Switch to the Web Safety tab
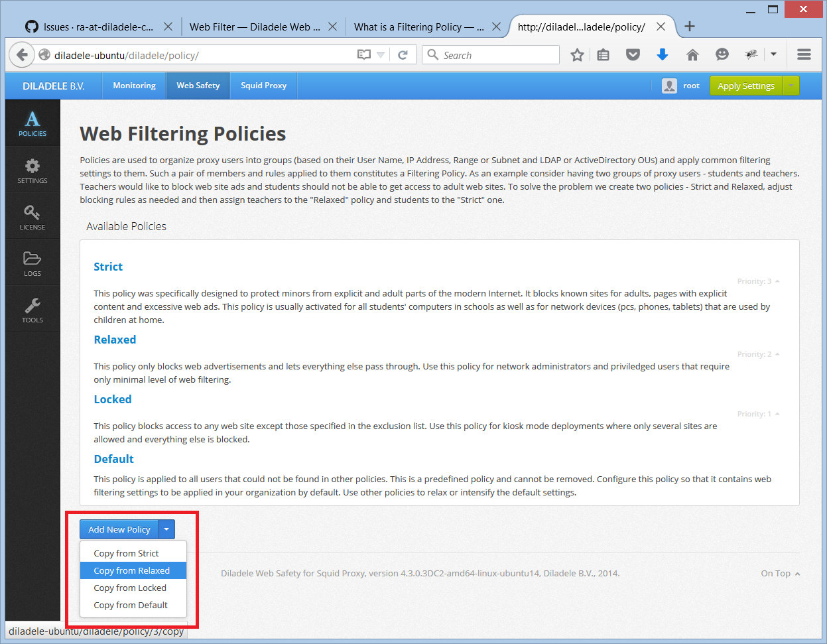The image size is (827, 644). (x=198, y=86)
